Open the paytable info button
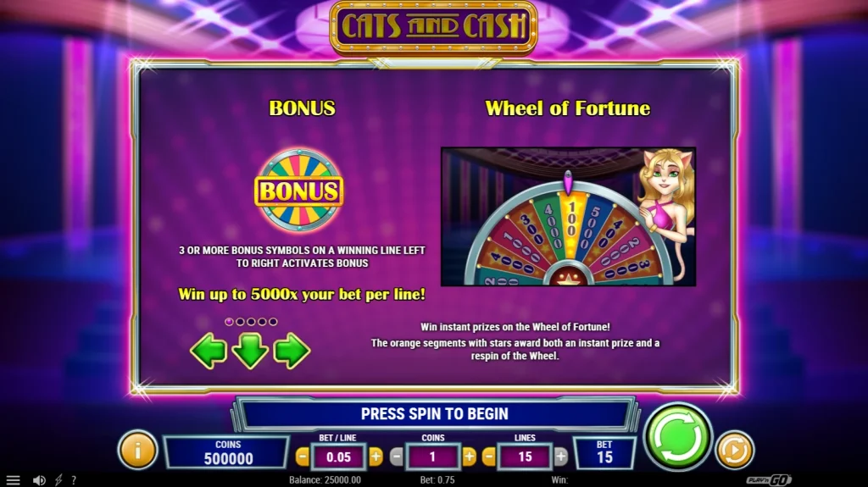 pos(137,450)
